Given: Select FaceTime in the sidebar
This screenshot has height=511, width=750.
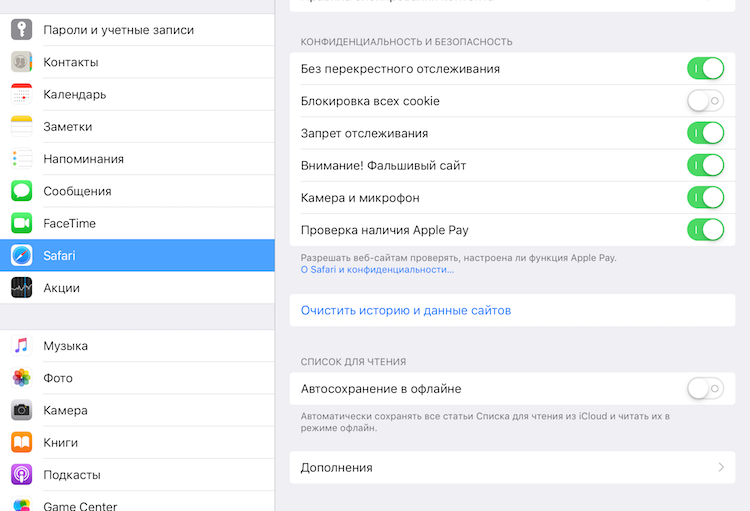Looking at the screenshot, I should click(137, 223).
